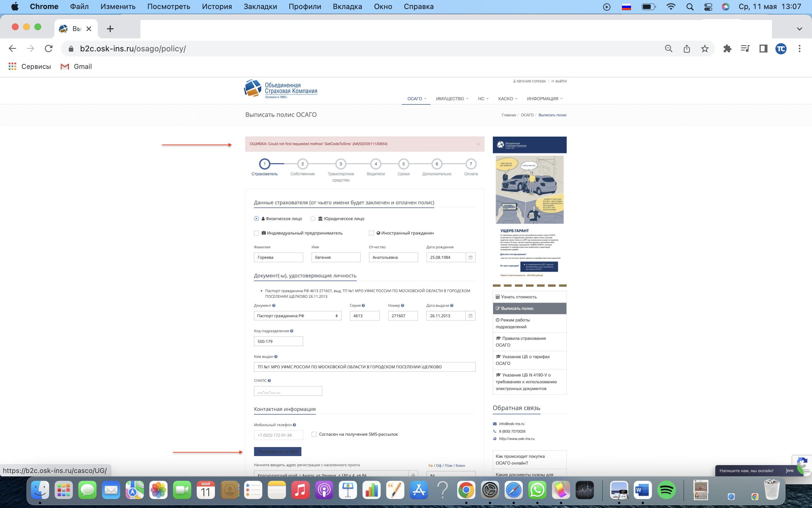This screenshot has width=812, height=508.
Task: Open Правила страхования ОСАГО link
Action: [x=529, y=342]
